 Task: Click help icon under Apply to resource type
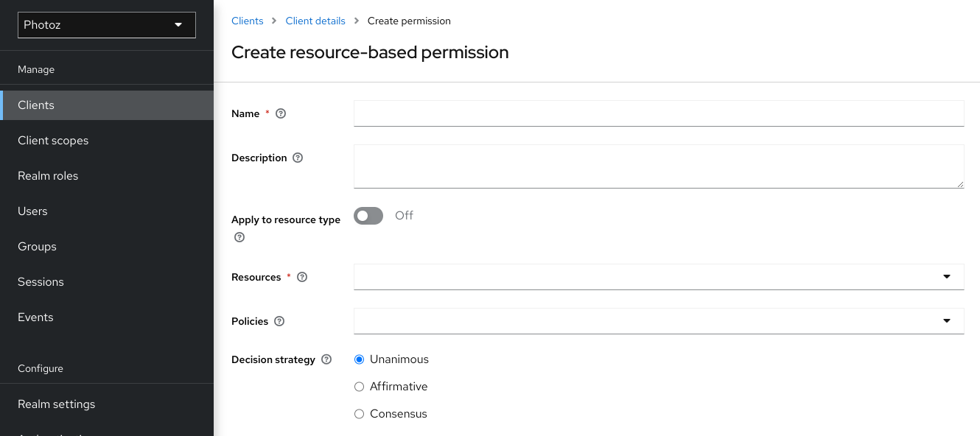(x=239, y=236)
